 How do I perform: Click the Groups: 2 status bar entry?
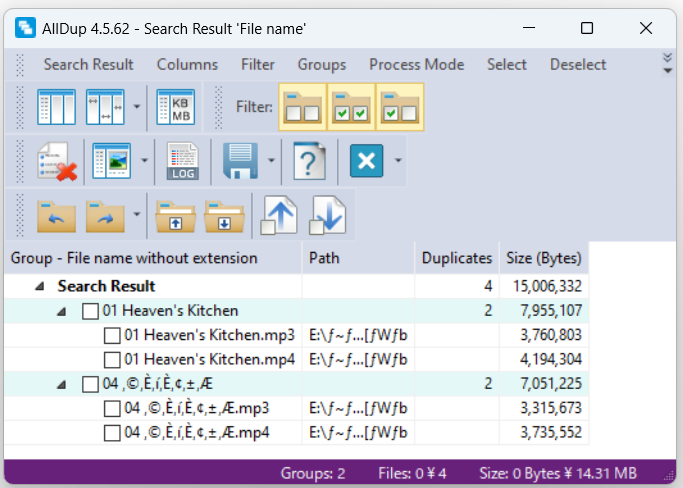coord(313,473)
